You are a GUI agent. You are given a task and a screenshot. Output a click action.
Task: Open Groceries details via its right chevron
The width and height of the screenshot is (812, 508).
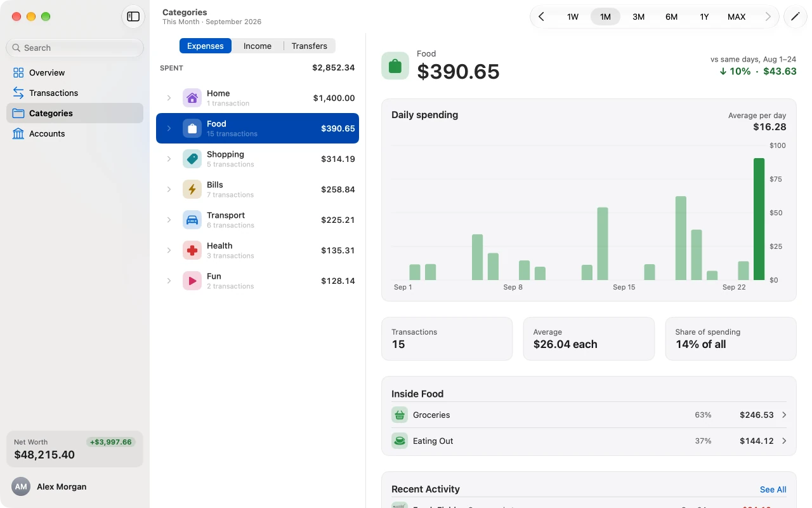point(784,415)
